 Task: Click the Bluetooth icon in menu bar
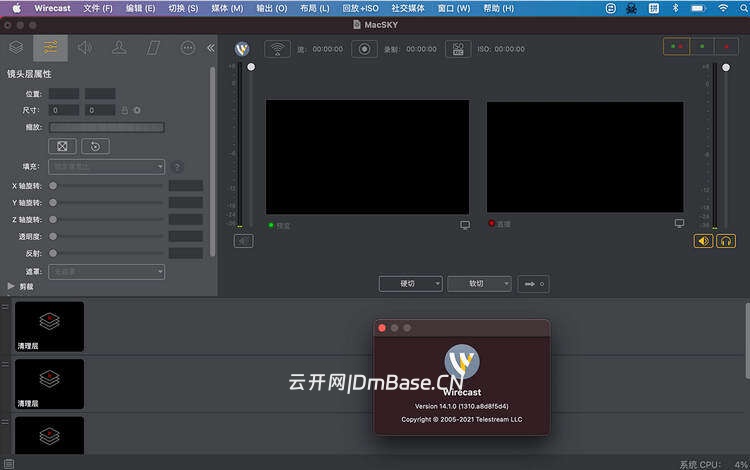click(x=675, y=8)
